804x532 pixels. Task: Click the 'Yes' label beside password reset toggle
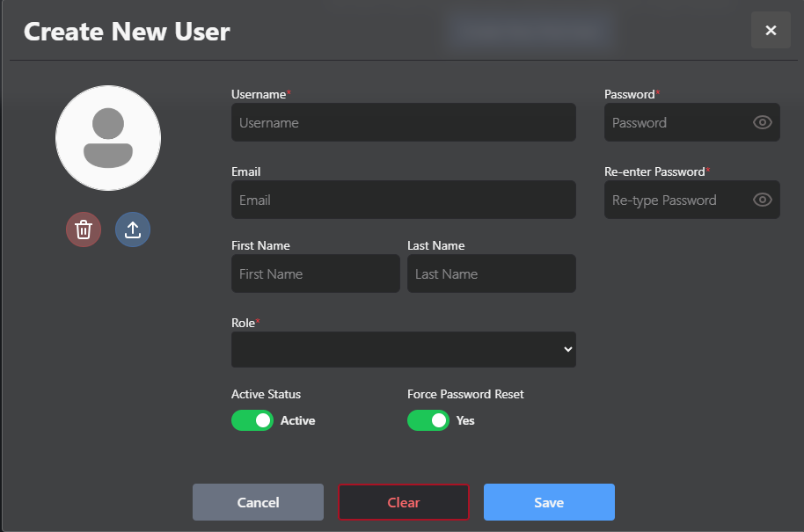[465, 420]
